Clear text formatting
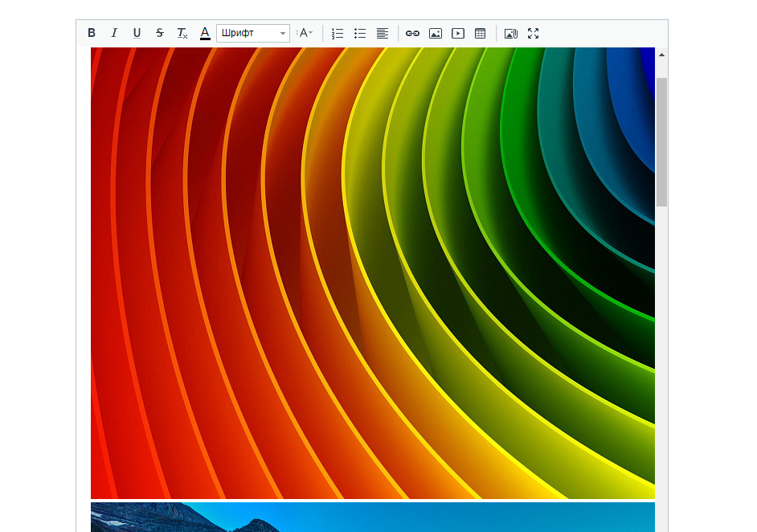The width and height of the screenshot is (757, 532). click(x=182, y=33)
